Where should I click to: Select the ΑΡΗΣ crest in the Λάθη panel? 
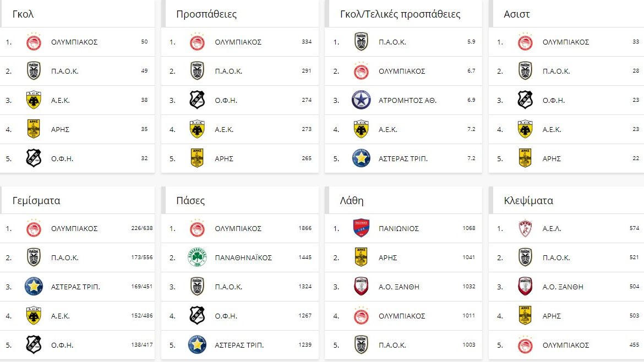pyautogui.click(x=361, y=257)
